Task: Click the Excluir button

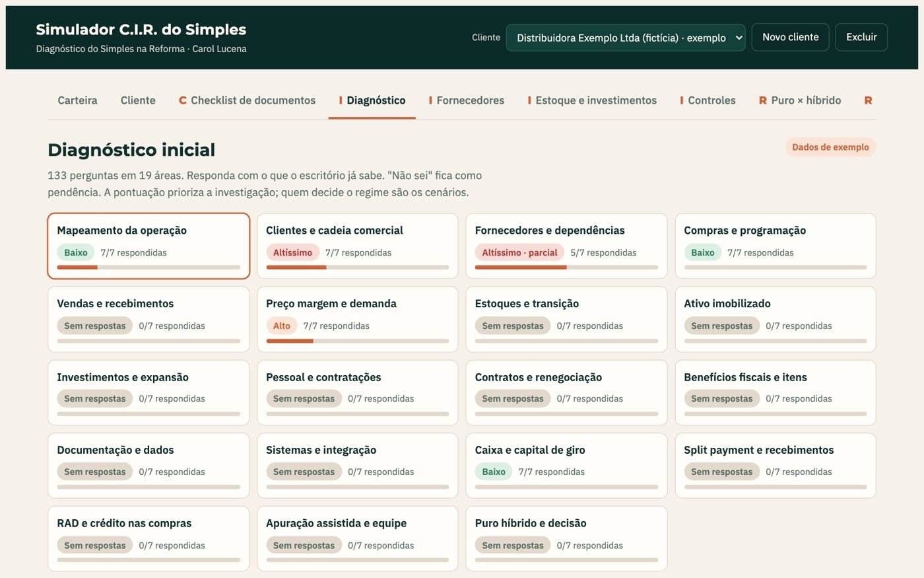Action: tap(861, 37)
